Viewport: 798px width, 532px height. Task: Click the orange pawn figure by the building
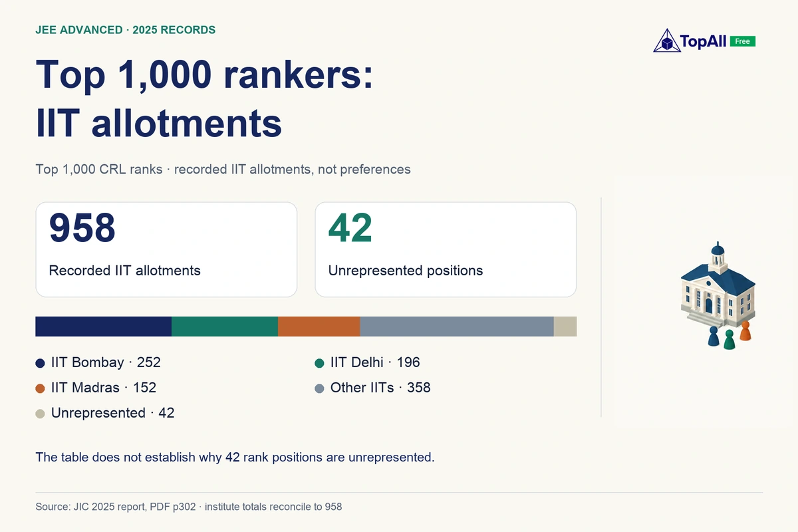(745, 331)
